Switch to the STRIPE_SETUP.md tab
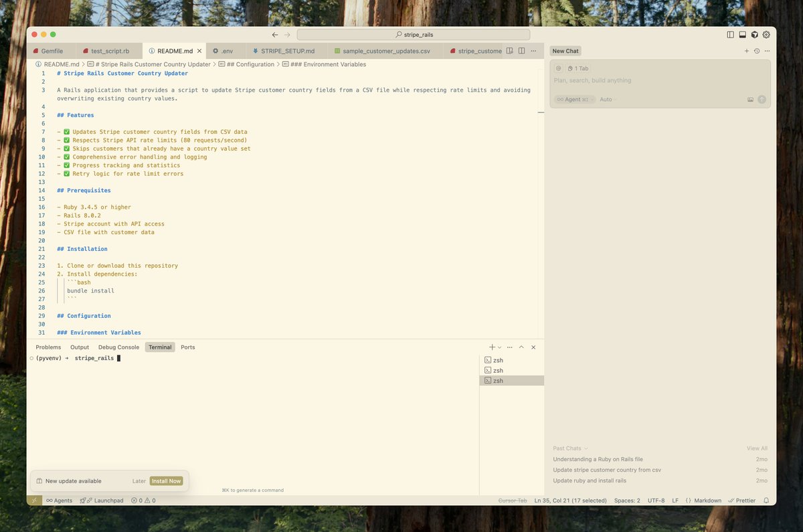The height and width of the screenshot is (532, 803). pyautogui.click(x=286, y=51)
